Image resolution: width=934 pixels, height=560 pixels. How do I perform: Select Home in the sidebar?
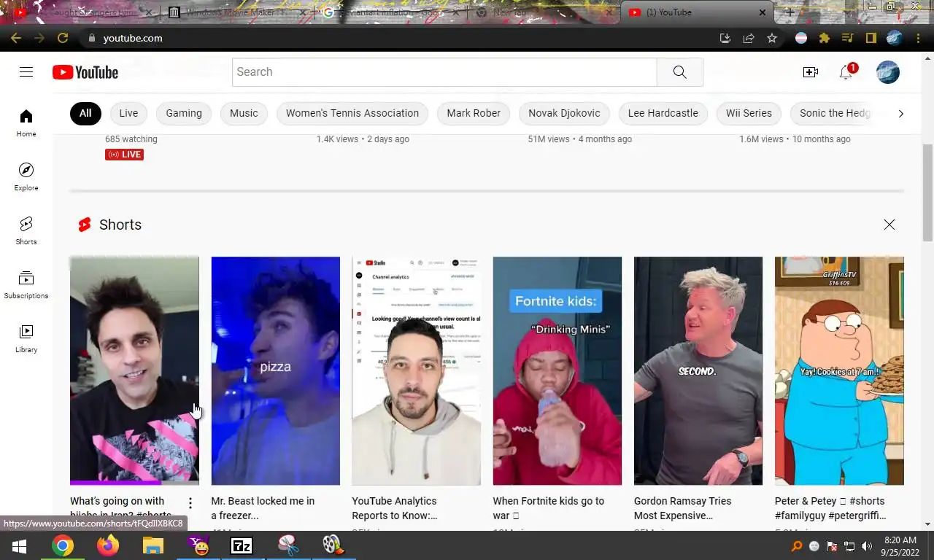click(26, 122)
